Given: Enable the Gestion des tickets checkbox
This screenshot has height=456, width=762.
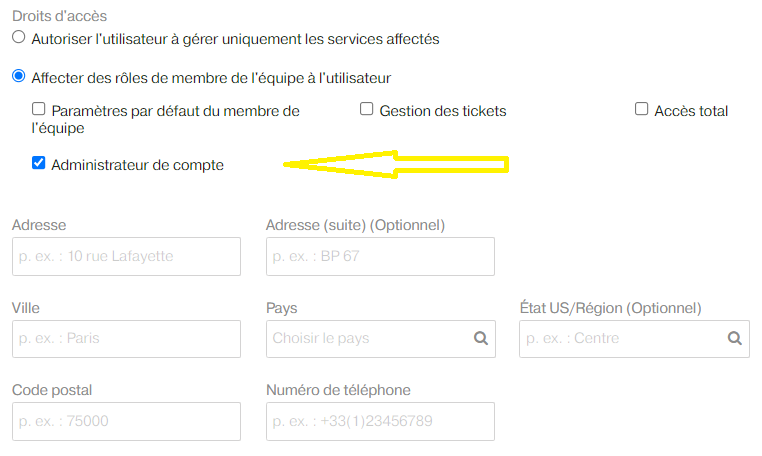Looking at the screenshot, I should tap(366, 109).
